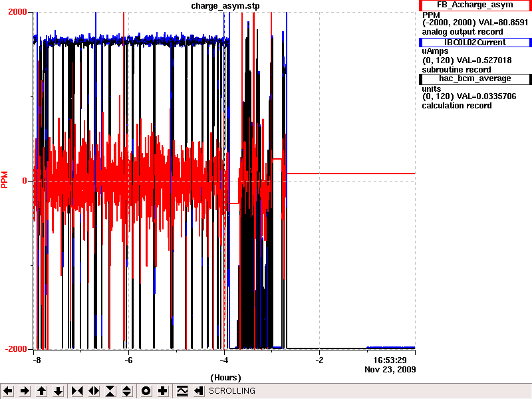The width and height of the screenshot is (532, 399).
Task: Click the 'analog output record' description
Action: [462, 32]
